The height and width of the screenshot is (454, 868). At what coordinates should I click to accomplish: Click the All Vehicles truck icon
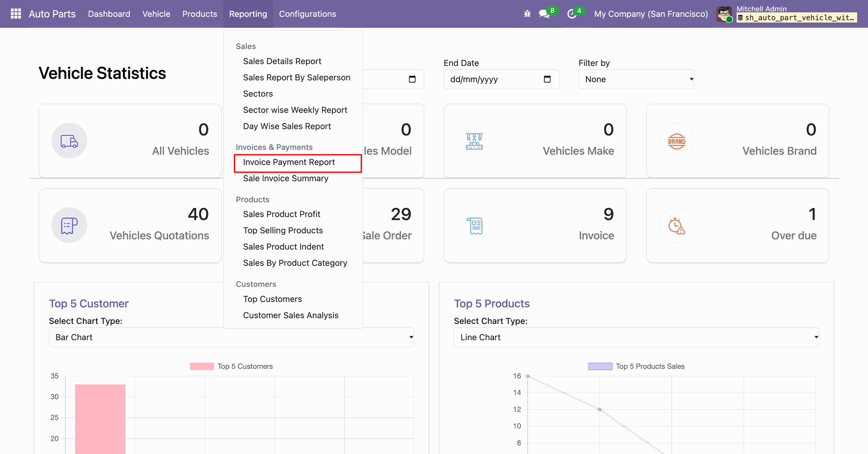[69, 141]
